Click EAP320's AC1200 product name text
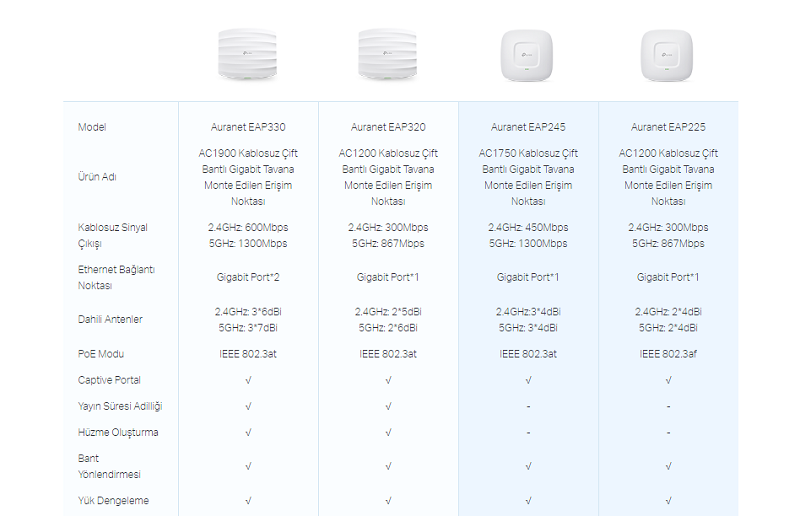800x516 pixels. (x=388, y=177)
